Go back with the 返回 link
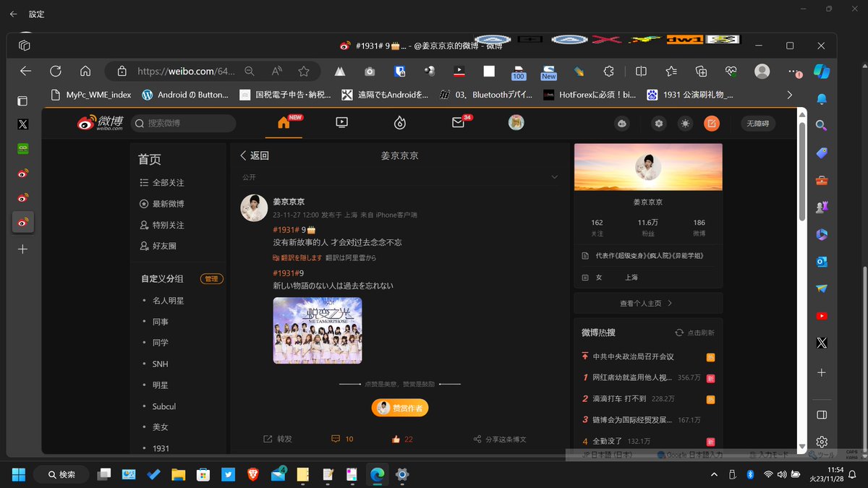This screenshot has height=488, width=868. 255,155
